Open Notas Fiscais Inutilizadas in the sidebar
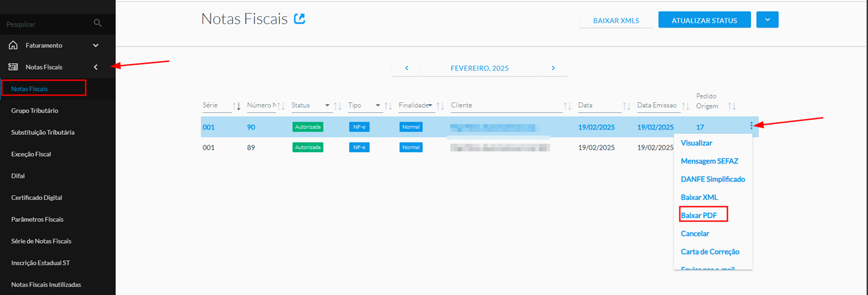This screenshot has height=295, width=868. pos(46,285)
